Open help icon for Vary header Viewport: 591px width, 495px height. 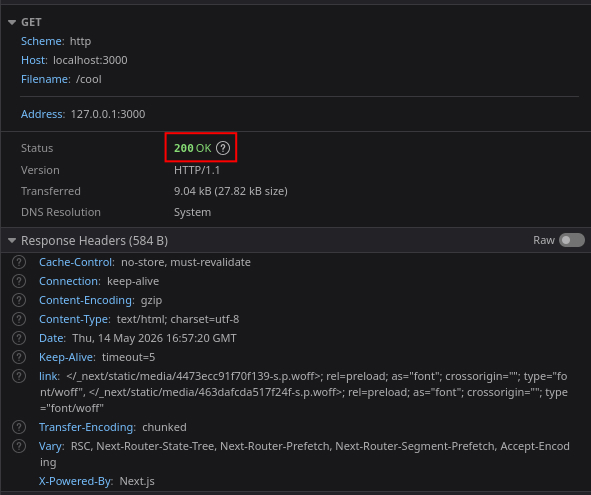click(19, 446)
